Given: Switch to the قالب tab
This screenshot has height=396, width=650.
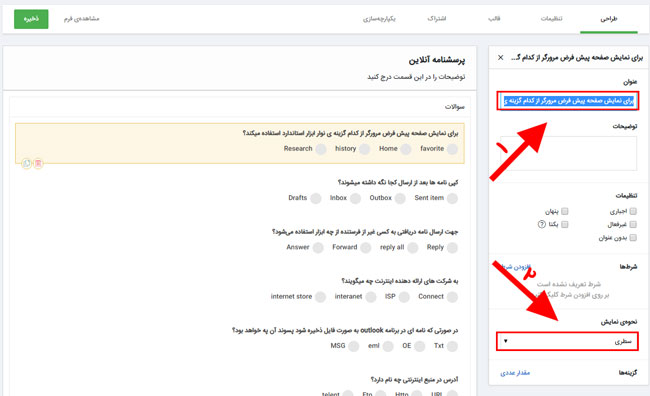Looking at the screenshot, I should 494,19.
